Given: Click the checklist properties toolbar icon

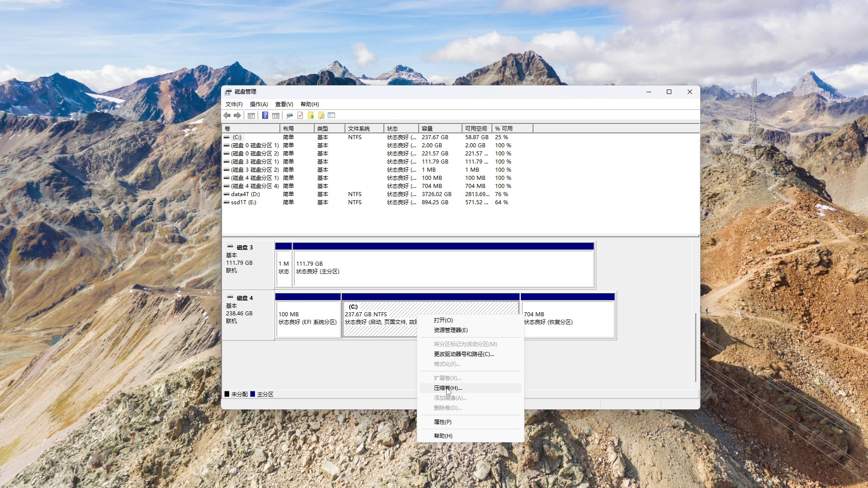Looking at the screenshot, I should coord(331,116).
